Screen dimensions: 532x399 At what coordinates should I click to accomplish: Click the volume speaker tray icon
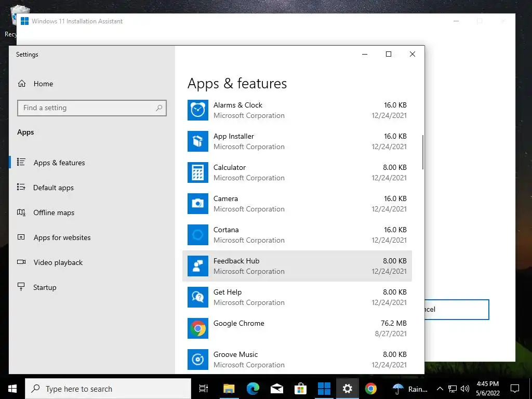465,389
